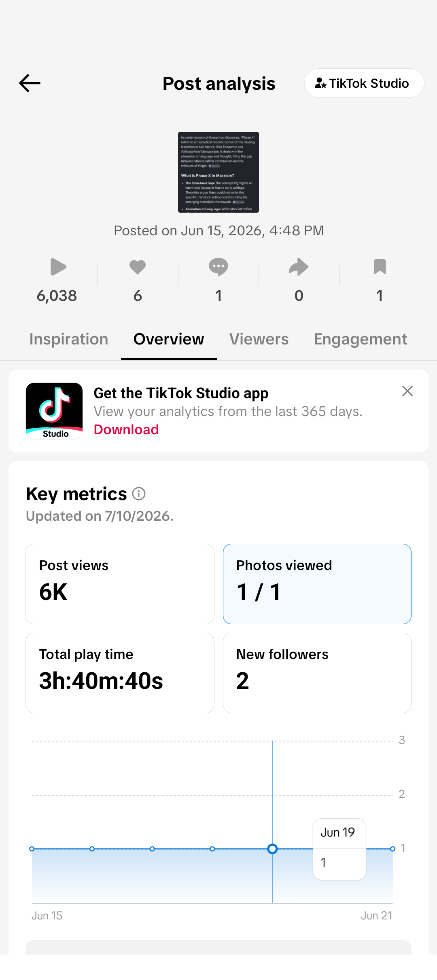Tap the bookmark saves icon
The width and height of the screenshot is (437, 980).
click(x=380, y=267)
